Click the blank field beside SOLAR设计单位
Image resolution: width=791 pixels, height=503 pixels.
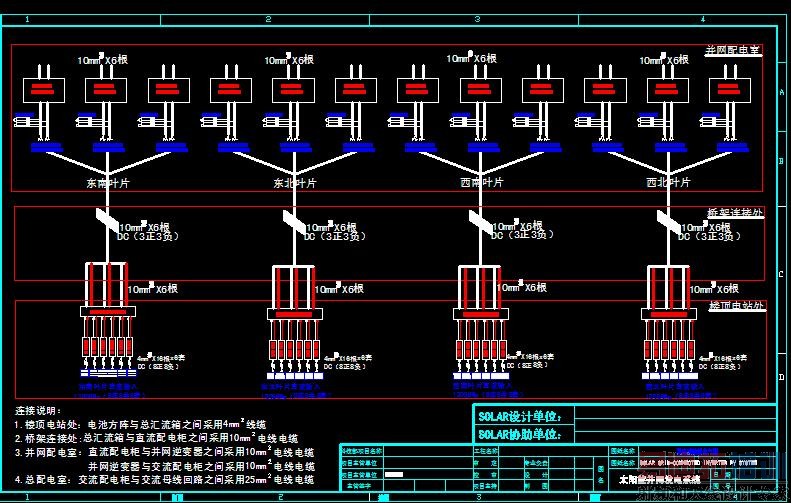pos(675,414)
